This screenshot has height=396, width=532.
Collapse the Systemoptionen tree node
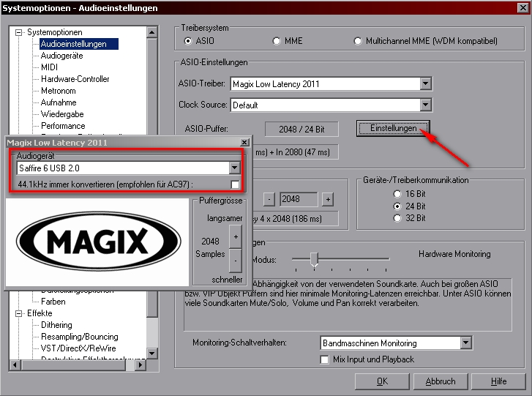pyautogui.click(x=19, y=33)
